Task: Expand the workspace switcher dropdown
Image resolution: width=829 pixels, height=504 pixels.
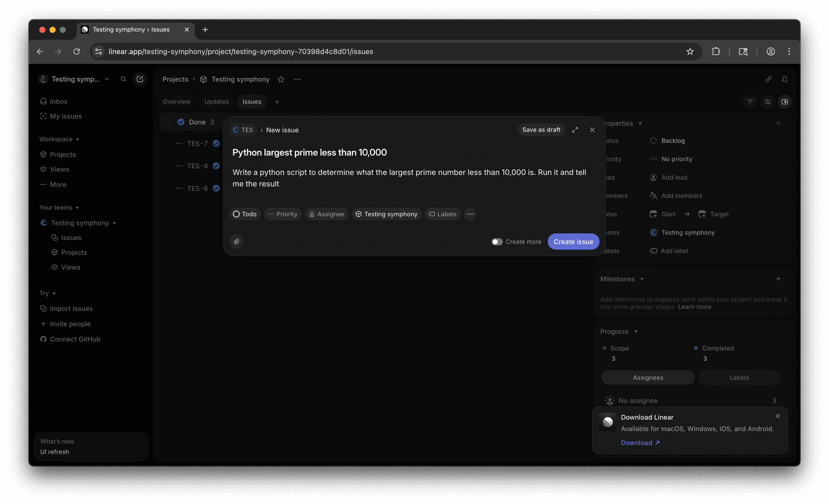Action: tap(107, 79)
